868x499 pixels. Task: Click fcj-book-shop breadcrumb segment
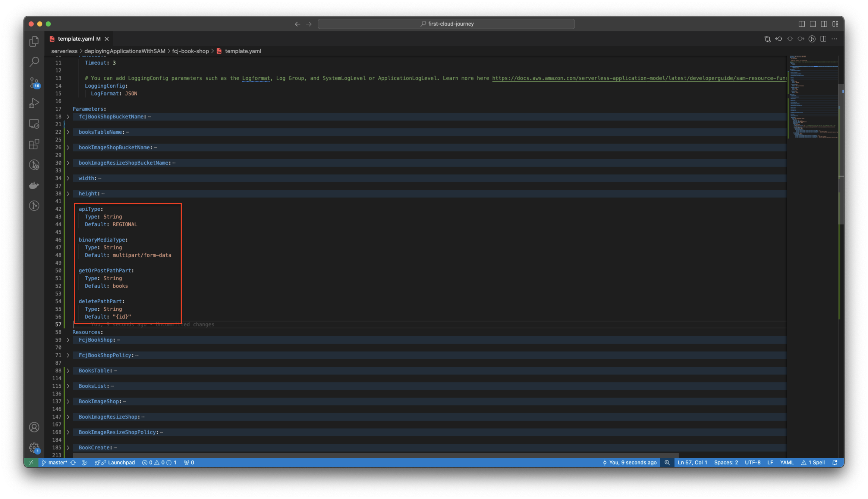pyautogui.click(x=190, y=51)
